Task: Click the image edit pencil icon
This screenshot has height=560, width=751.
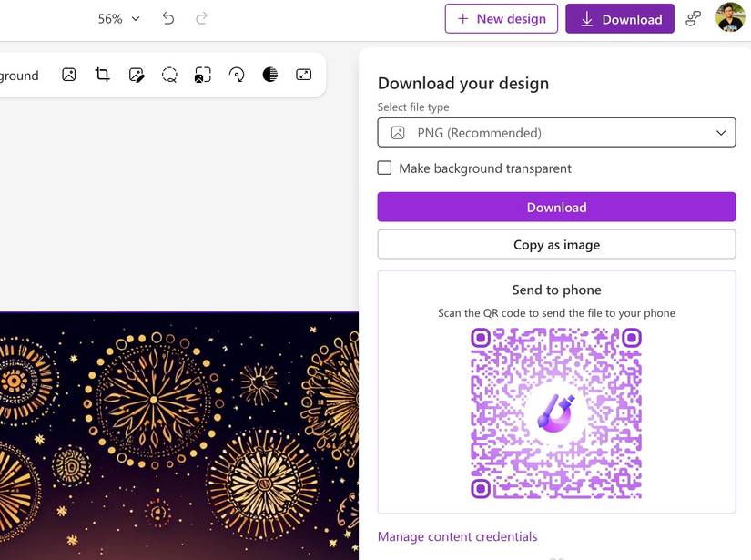Action: [137, 75]
